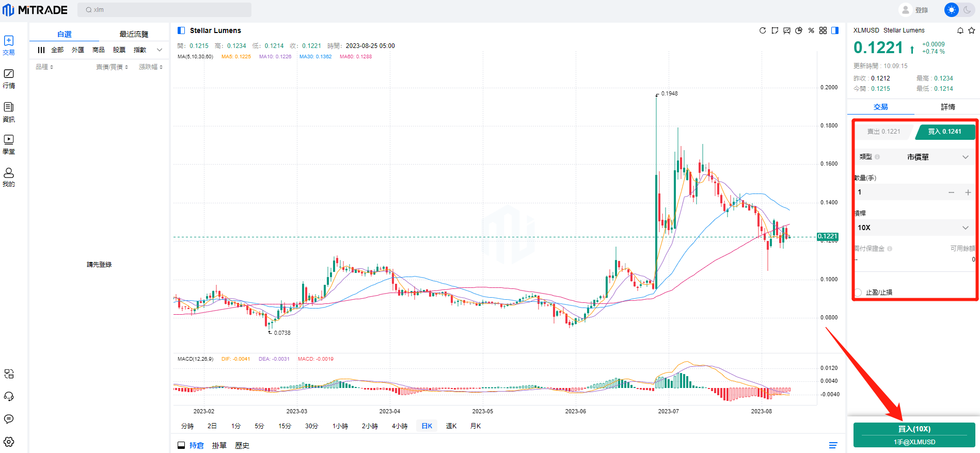Click the percent scale icon above chart
This screenshot has width=980, height=453.
click(811, 30)
